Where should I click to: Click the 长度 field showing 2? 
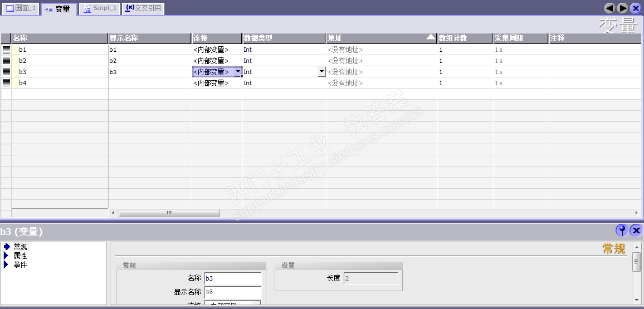[370, 278]
